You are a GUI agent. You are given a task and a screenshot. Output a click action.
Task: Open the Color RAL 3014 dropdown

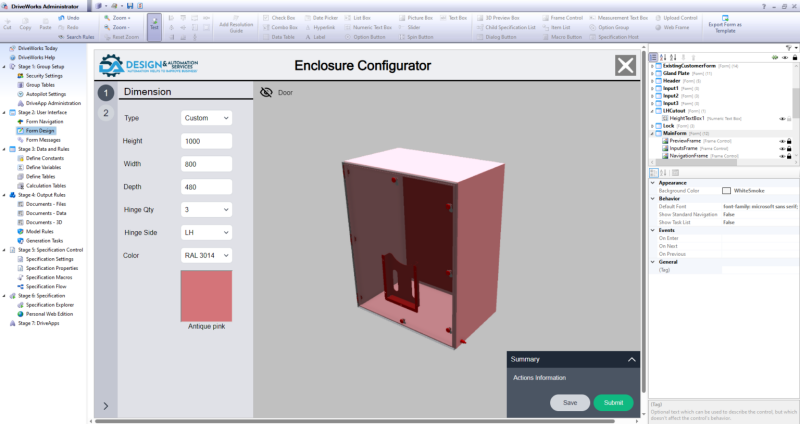click(206, 255)
